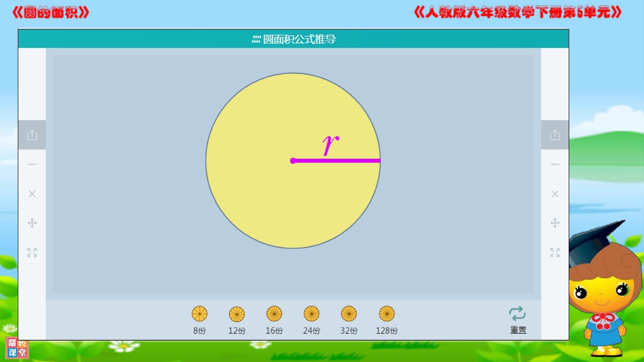Split the circle into 12份 sectors
The image size is (644, 362).
(237, 320)
